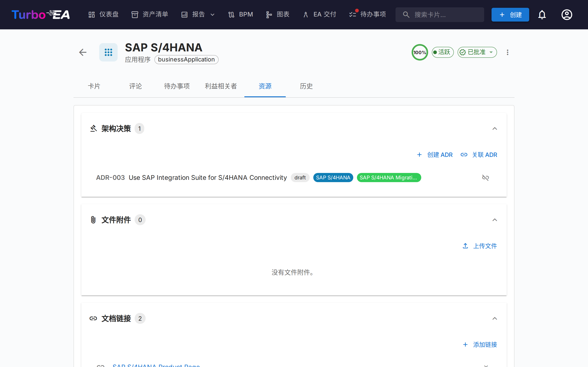Switch to the 历史 tab
This screenshot has height=367, width=588.
tap(306, 86)
